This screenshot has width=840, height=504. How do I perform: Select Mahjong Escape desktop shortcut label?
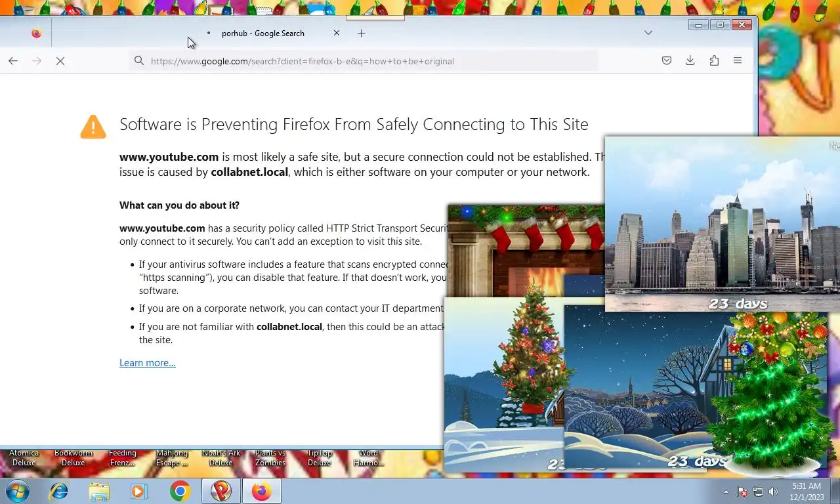click(172, 458)
